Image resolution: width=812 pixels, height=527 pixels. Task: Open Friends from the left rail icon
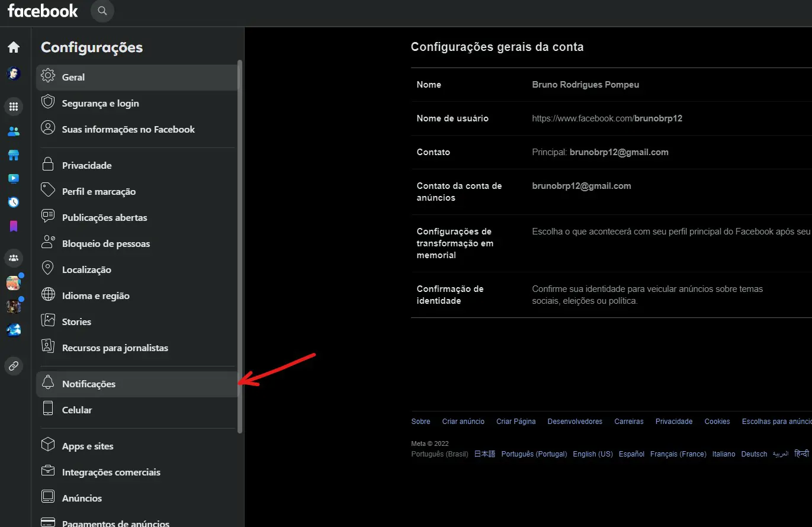click(x=13, y=131)
